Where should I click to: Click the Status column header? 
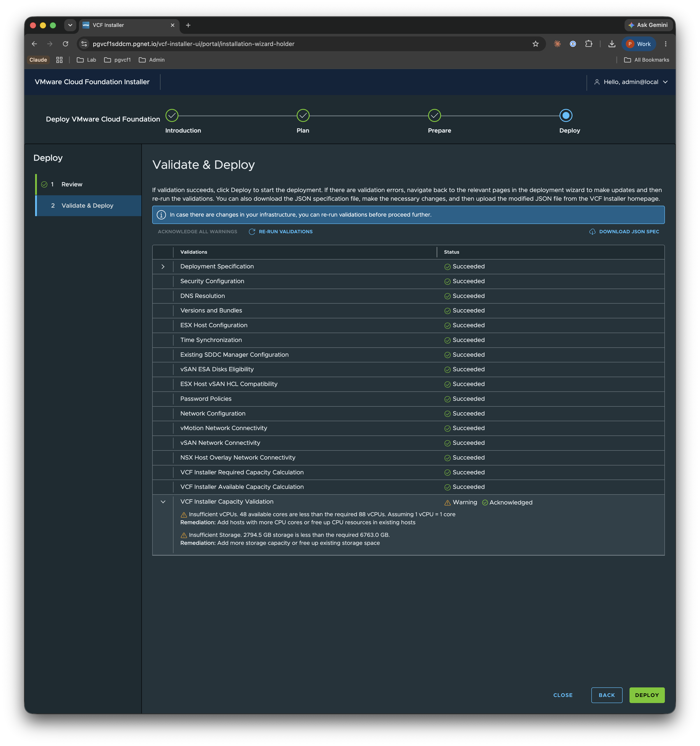pyautogui.click(x=451, y=252)
